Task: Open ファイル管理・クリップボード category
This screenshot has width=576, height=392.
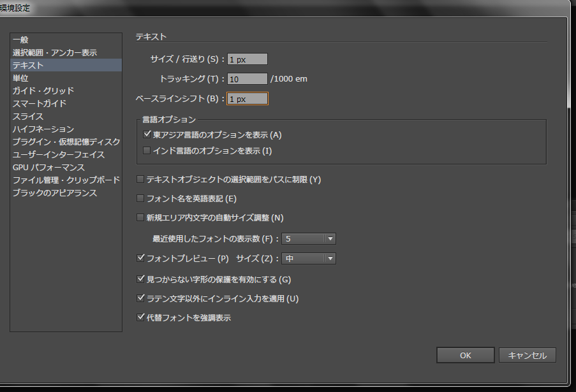Action: click(66, 180)
